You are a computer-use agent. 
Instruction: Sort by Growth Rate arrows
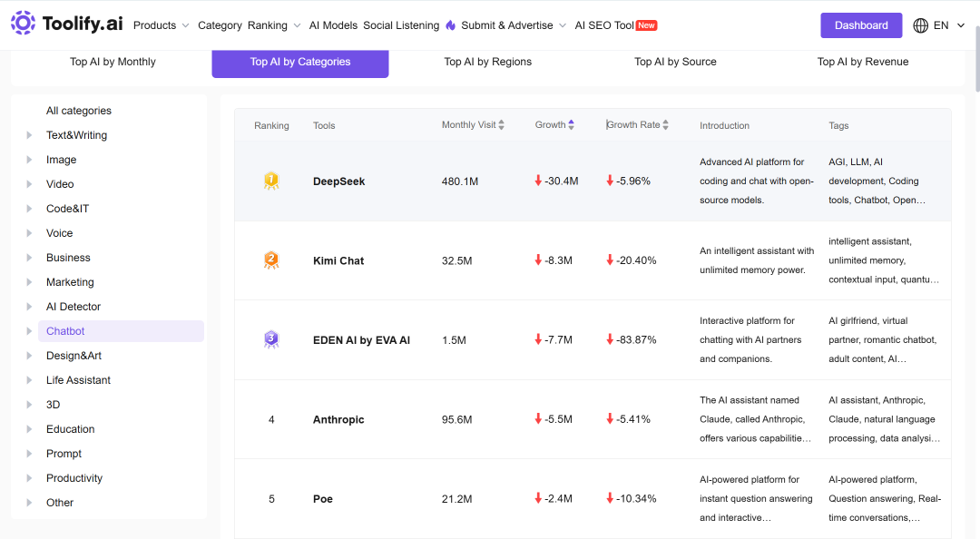(666, 125)
